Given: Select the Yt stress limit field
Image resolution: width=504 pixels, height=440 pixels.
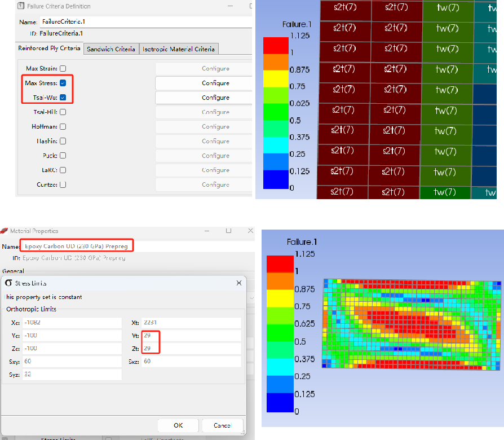Looking at the screenshot, I should click(x=191, y=336).
